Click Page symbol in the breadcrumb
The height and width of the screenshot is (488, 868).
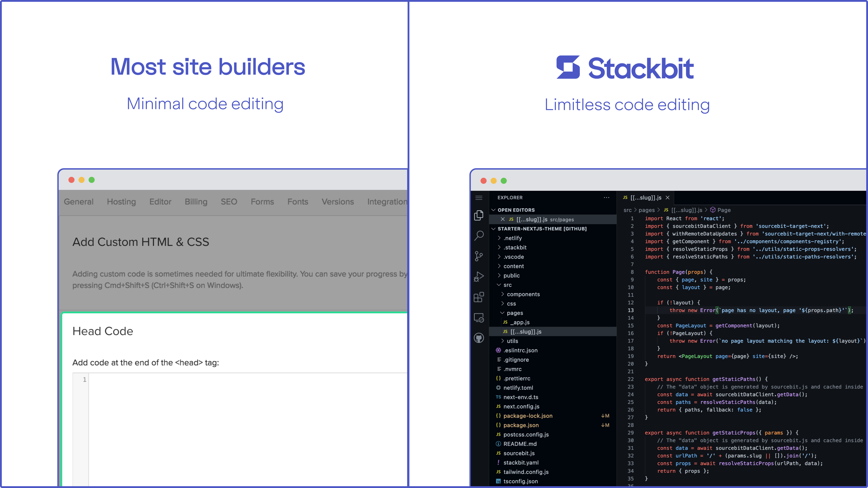coord(724,210)
